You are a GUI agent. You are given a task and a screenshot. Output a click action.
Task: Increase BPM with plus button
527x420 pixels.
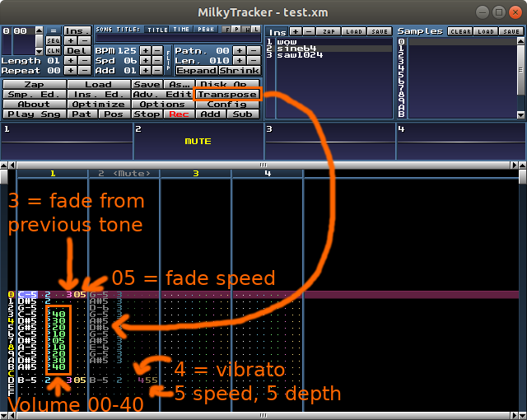click(x=146, y=51)
